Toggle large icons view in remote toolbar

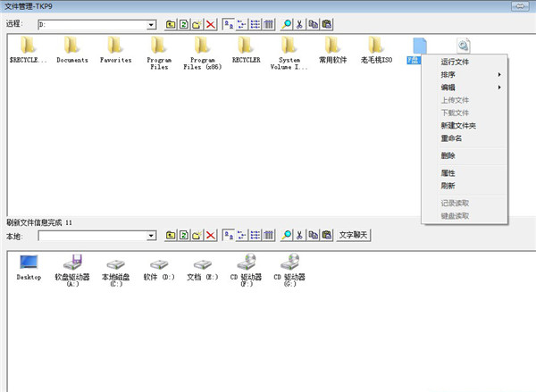[x=229, y=26]
